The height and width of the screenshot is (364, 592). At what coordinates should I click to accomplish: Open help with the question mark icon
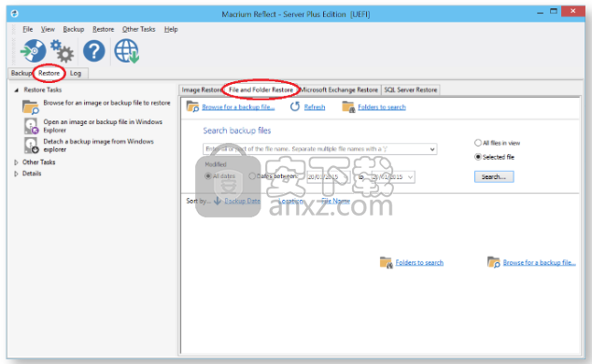pos(94,51)
